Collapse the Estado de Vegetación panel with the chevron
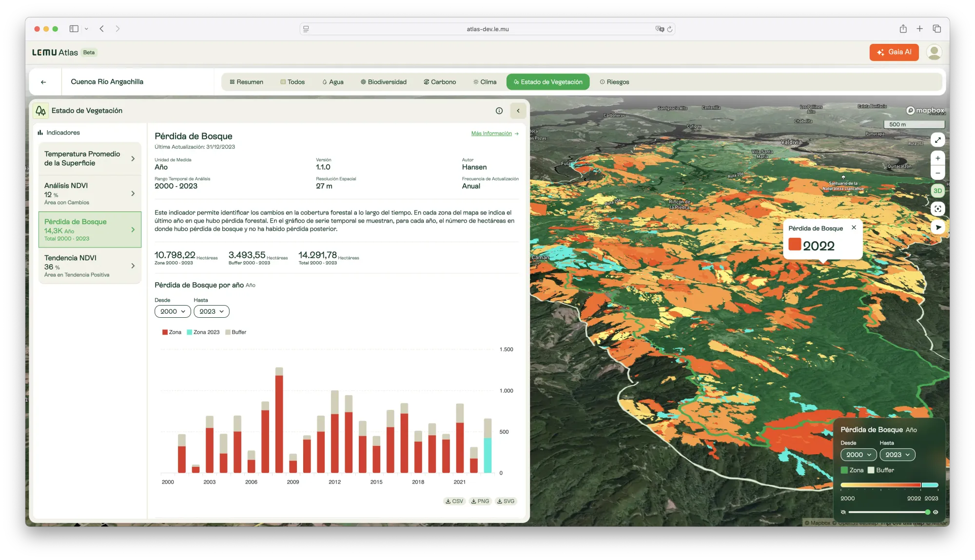Image resolution: width=975 pixels, height=560 pixels. click(518, 111)
